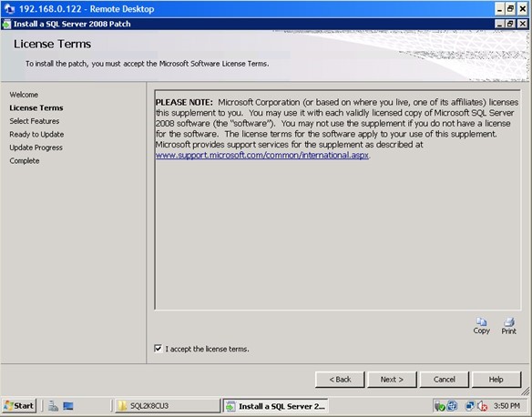Click the volume muted tray icon
This screenshot has height=417, width=532.
482,406
